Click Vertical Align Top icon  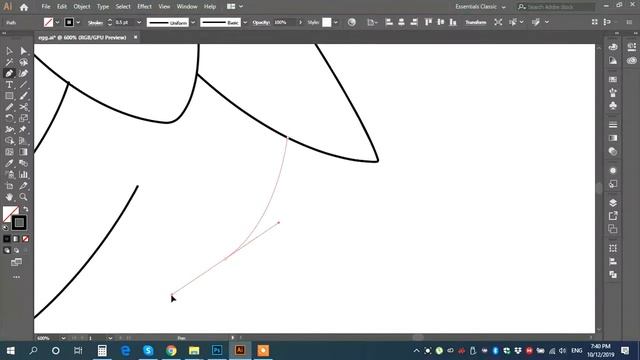coord(428,22)
